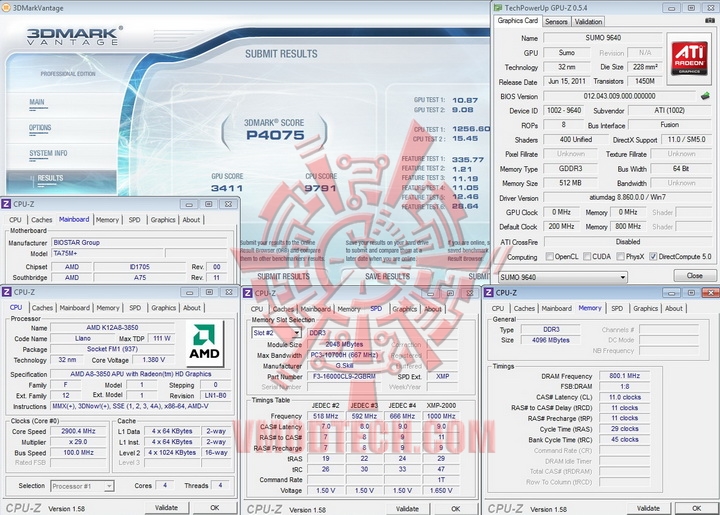The height and width of the screenshot is (515, 720).
Task: Click Validate in CPU-Z SPD window
Action: point(407,509)
